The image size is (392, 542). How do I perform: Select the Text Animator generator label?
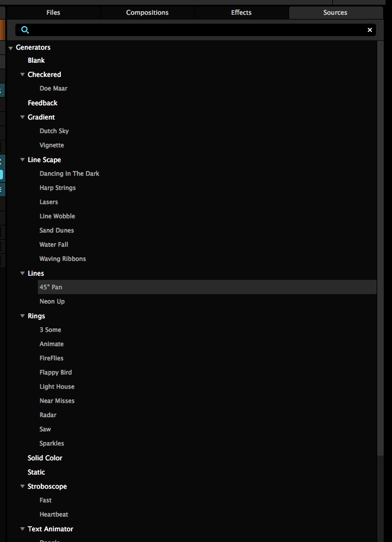click(50, 529)
